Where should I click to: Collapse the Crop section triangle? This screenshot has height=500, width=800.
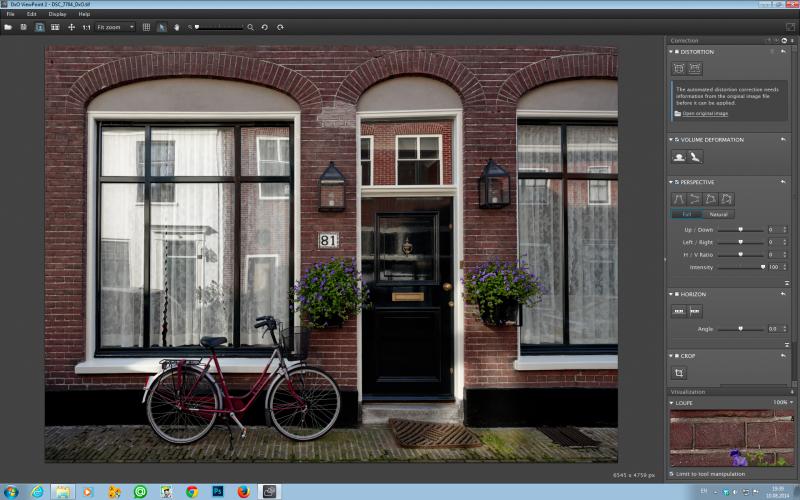[671, 356]
